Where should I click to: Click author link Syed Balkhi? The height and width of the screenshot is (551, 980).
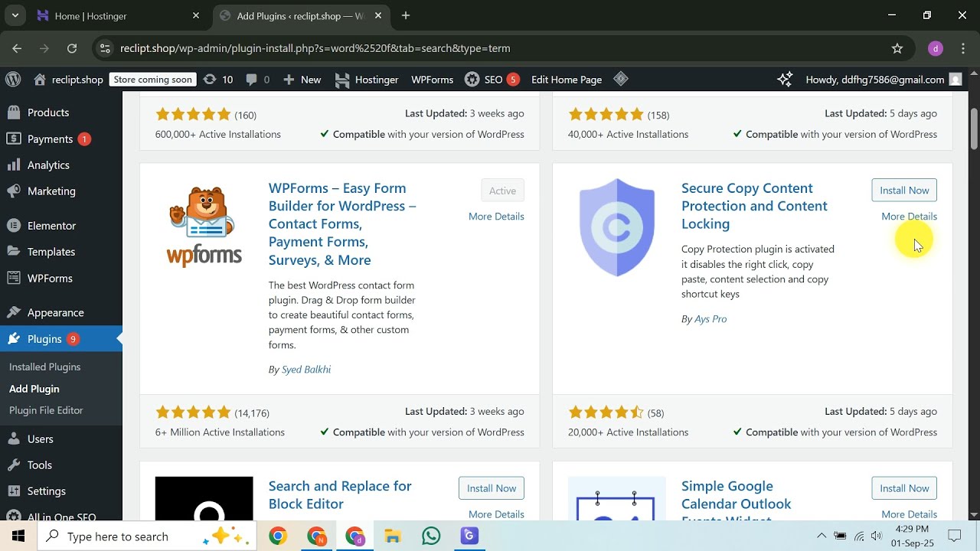[306, 370]
